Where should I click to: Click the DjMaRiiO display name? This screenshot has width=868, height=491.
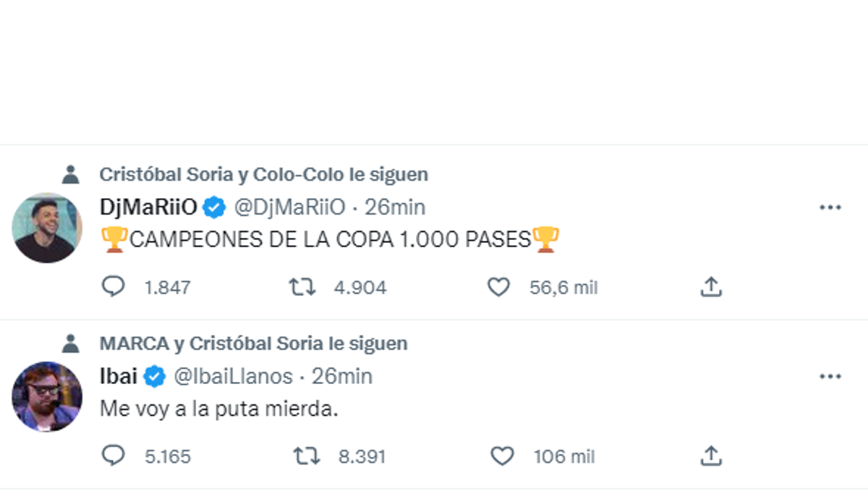pyautogui.click(x=148, y=208)
